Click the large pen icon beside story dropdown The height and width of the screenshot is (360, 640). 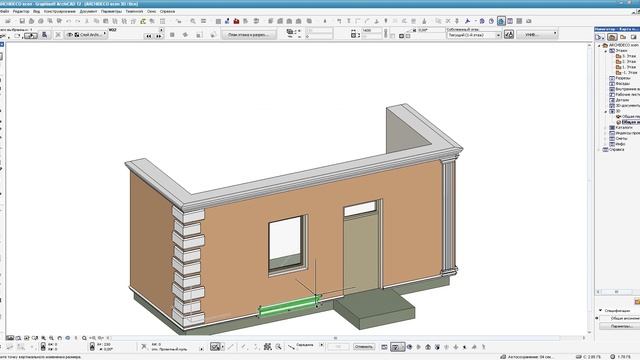pos(509,34)
